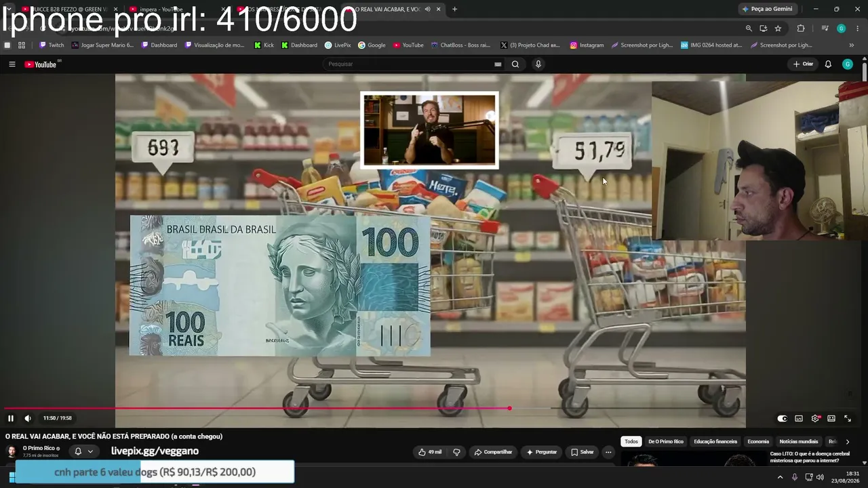868x488 pixels.
Task: Open the media controls icon in the toolbar
Action: click(x=825, y=28)
